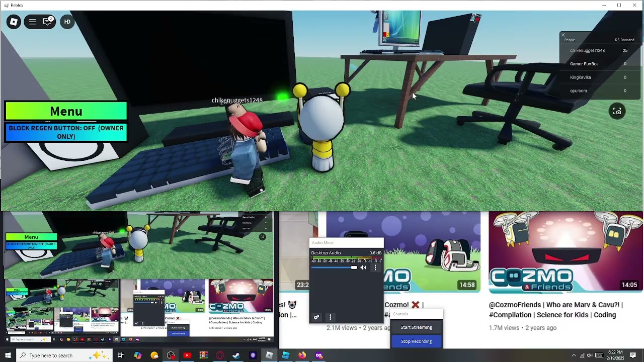Click the R$ Donated column header

pos(624,40)
